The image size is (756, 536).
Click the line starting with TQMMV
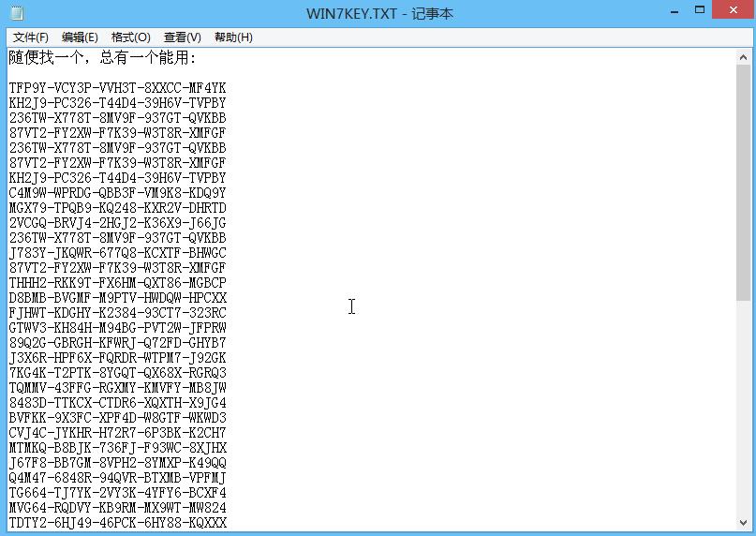tap(118, 388)
